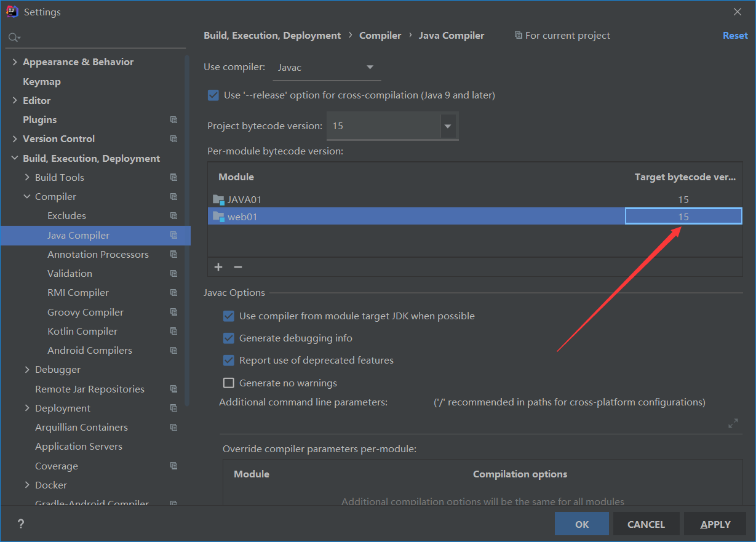Image resolution: width=756 pixels, height=542 pixels.
Task: Click the CANCEL button
Action: [x=646, y=524]
